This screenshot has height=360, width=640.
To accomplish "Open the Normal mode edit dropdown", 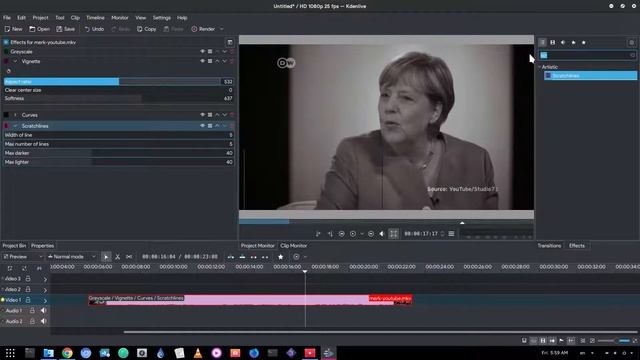I will coord(71,257).
